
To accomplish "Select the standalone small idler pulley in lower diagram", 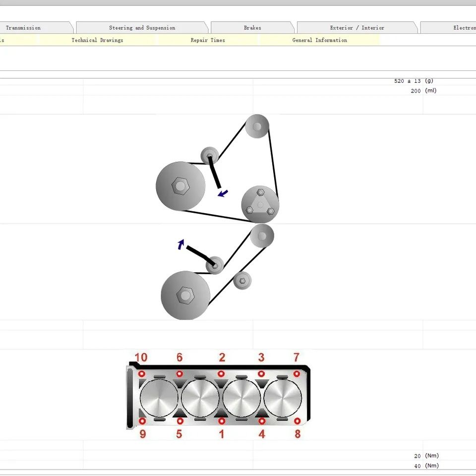I will pyautogui.click(x=242, y=281).
